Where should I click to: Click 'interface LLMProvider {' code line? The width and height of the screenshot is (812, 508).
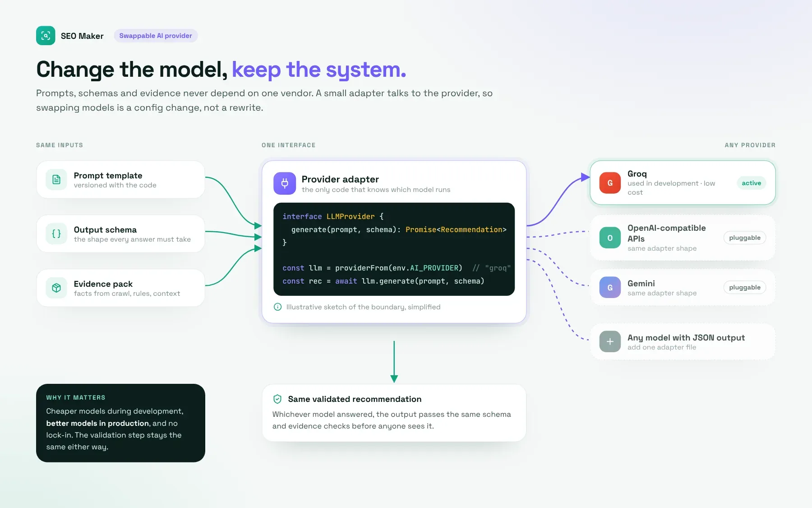tap(333, 216)
